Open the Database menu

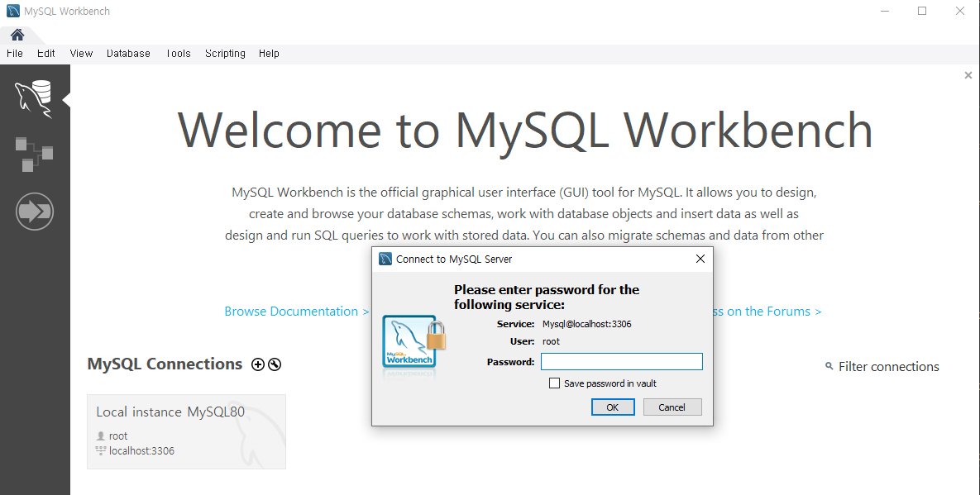coord(128,54)
